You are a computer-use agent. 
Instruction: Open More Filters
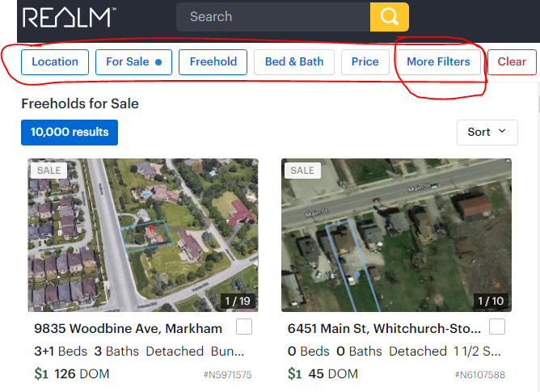(438, 62)
